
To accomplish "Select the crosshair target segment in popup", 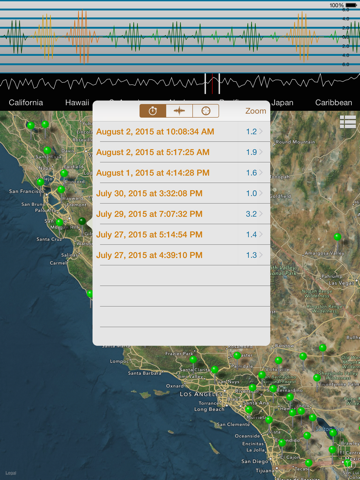I will click(206, 111).
